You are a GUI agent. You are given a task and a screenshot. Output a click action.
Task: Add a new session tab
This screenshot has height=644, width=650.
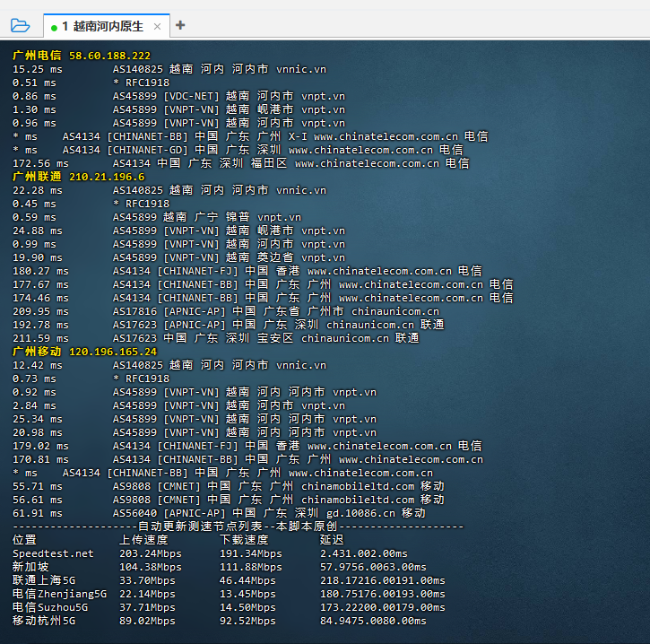pos(180,25)
